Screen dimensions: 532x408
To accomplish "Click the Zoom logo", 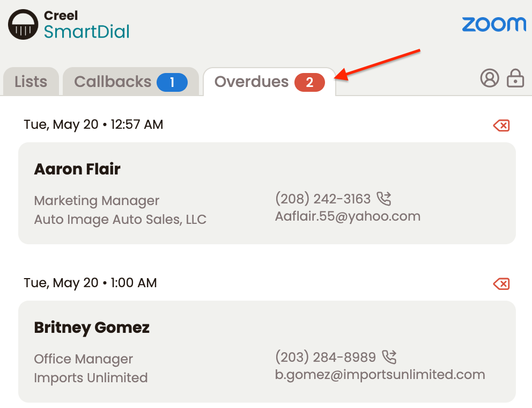I will (x=494, y=25).
